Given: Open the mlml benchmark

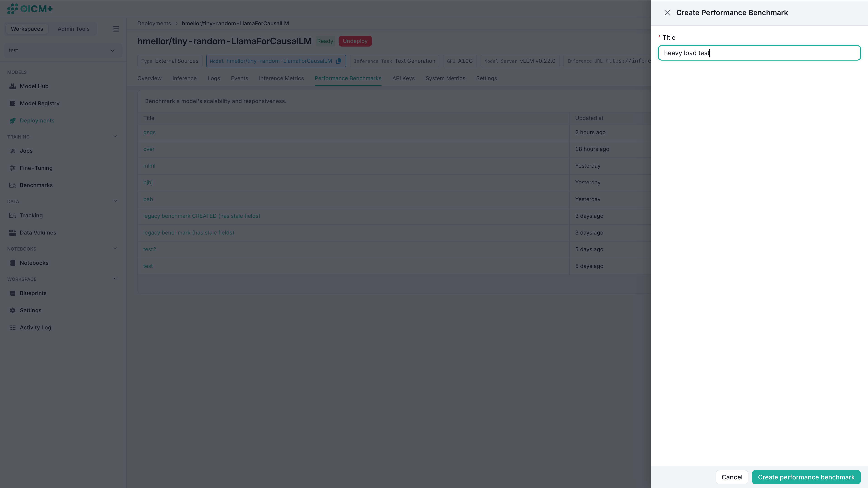Looking at the screenshot, I should click(149, 166).
